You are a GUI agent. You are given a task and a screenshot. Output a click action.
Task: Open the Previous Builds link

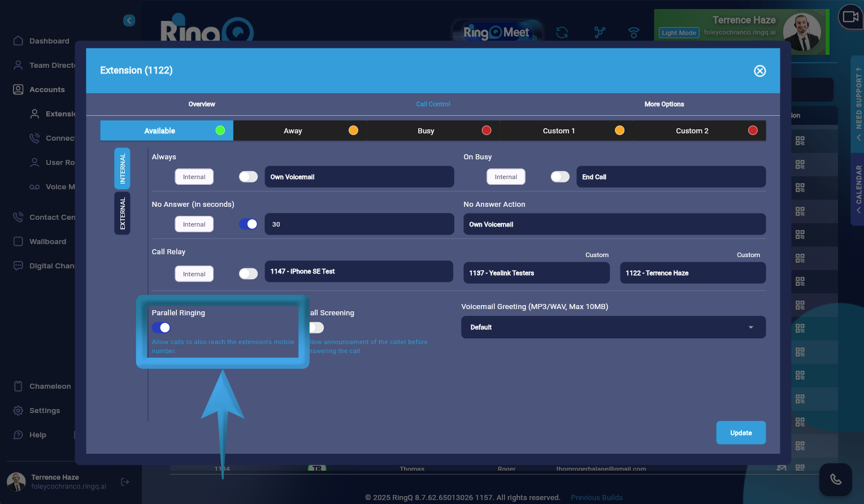pyautogui.click(x=596, y=497)
